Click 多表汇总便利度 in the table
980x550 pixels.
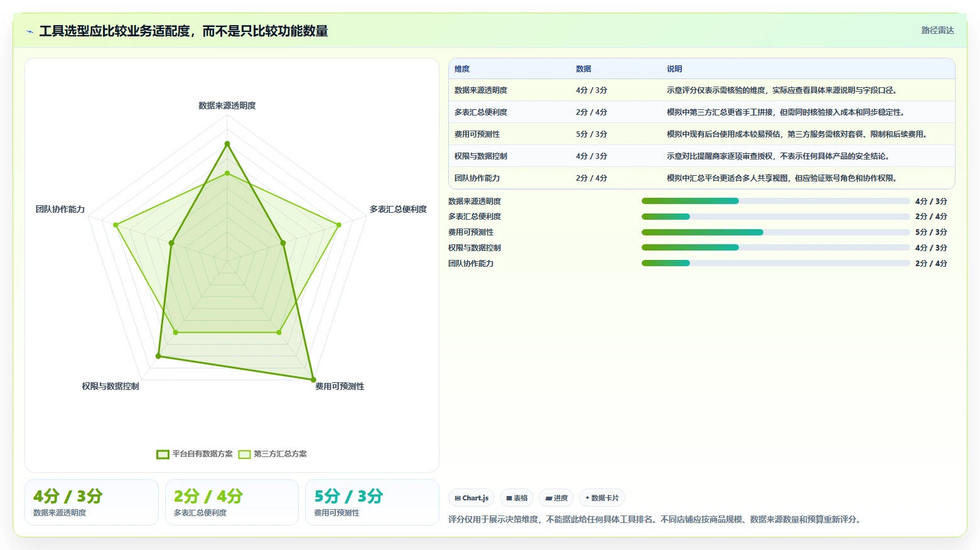481,112
